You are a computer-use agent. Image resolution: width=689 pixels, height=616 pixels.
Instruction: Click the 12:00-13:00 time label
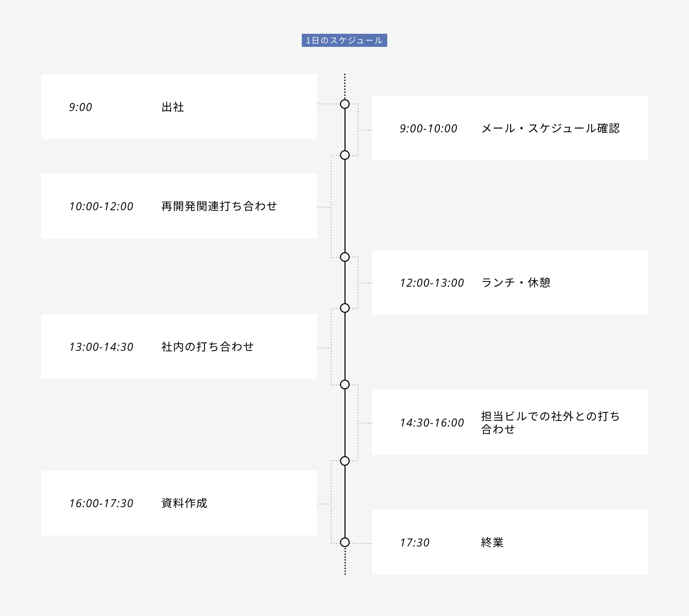coord(432,283)
